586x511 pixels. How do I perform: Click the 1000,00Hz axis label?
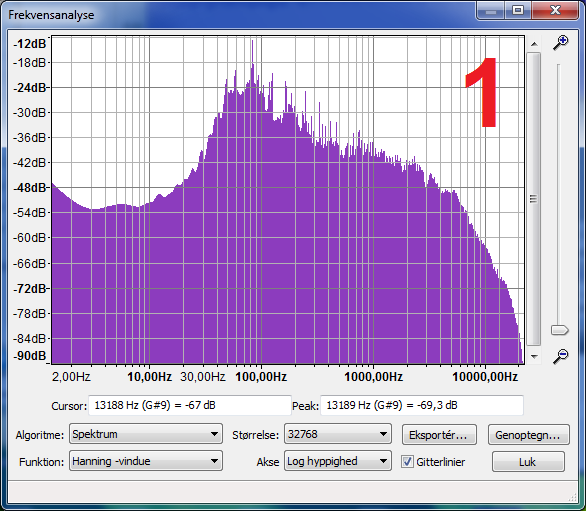[373, 377]
